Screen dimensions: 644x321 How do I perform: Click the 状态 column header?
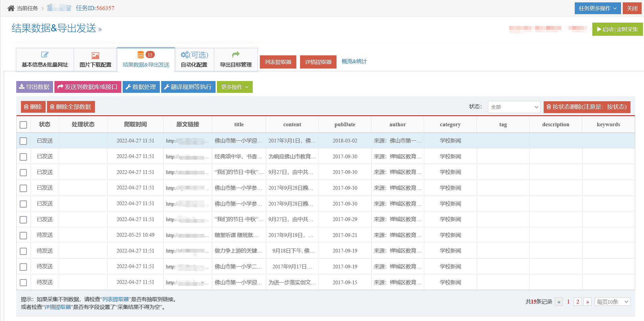point(45,125)
